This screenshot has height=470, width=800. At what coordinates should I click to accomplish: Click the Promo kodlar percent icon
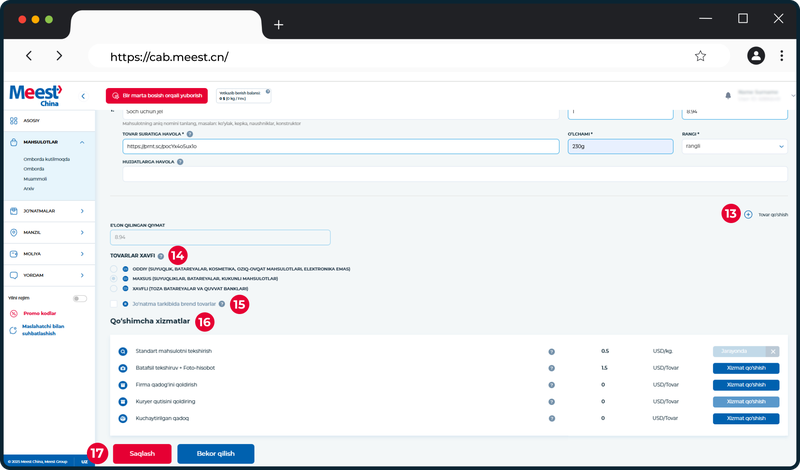pyautogui.click(x=14, y=313)
